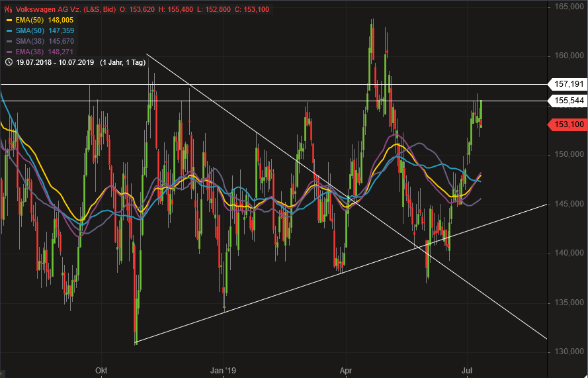Click the Okt time axis label
The height and width of the screenshot is (378, 588).
click(x=101, y=371)
